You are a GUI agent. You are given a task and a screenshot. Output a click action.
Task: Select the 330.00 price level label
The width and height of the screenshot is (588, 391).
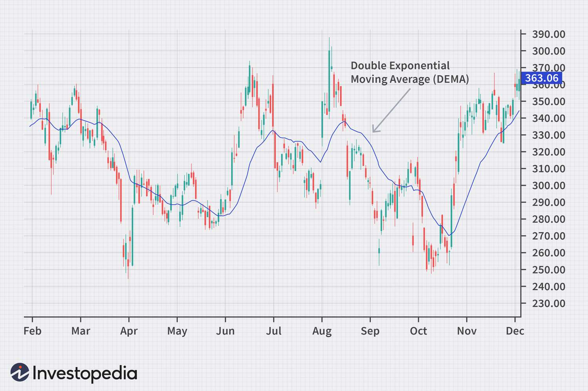click(548, 135)
